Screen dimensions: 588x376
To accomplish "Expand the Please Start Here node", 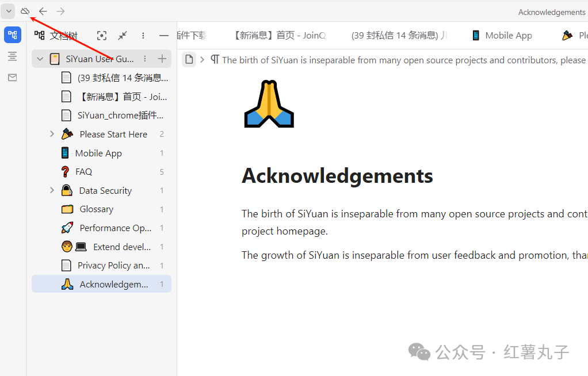I will coord(52,134).
